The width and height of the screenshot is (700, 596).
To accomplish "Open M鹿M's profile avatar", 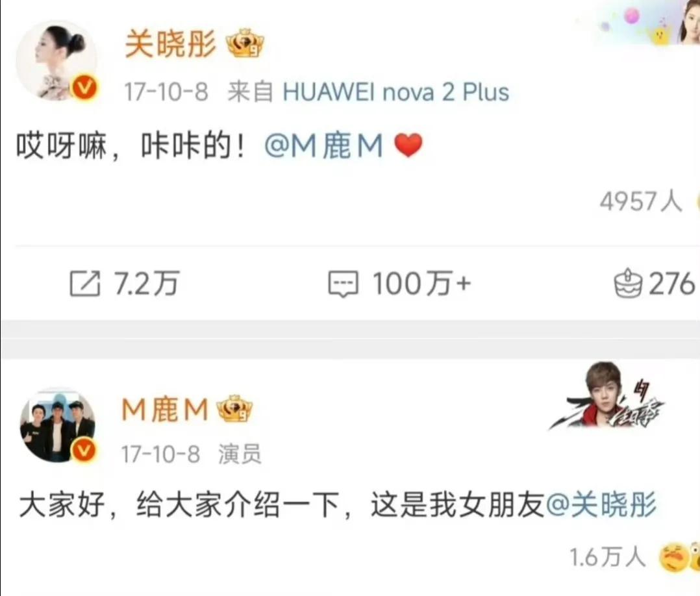I will 58,424.
